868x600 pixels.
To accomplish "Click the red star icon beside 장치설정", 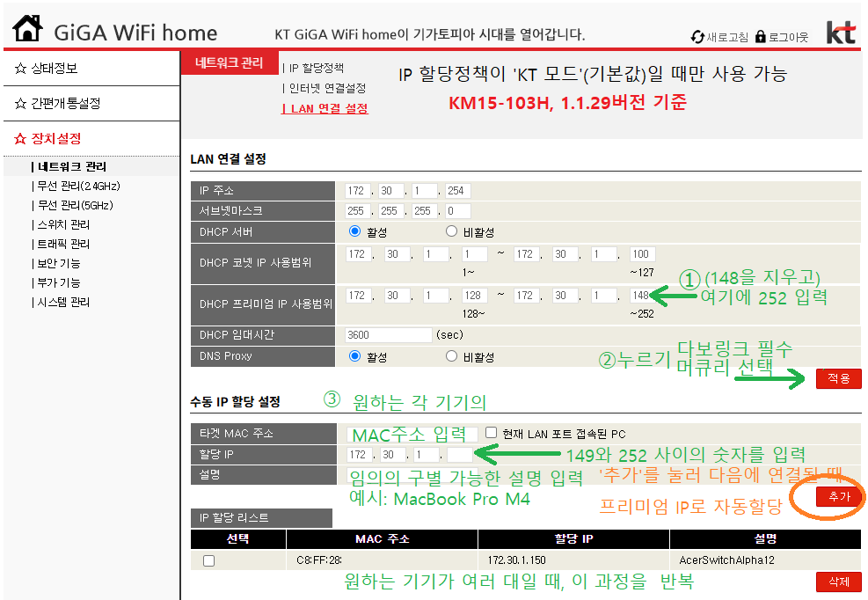I will tap(20, 138).
